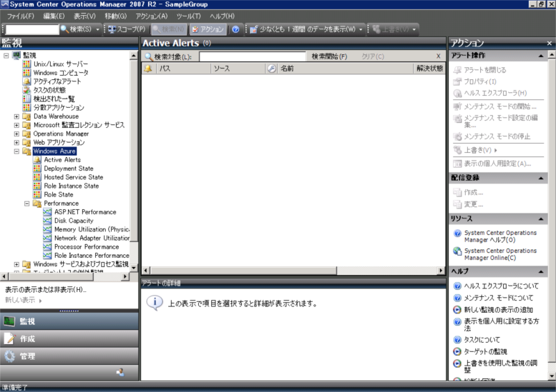Collapse the Windows Azure folder
The height and width of the screenshot is (392, 556).
coord(16,151)
